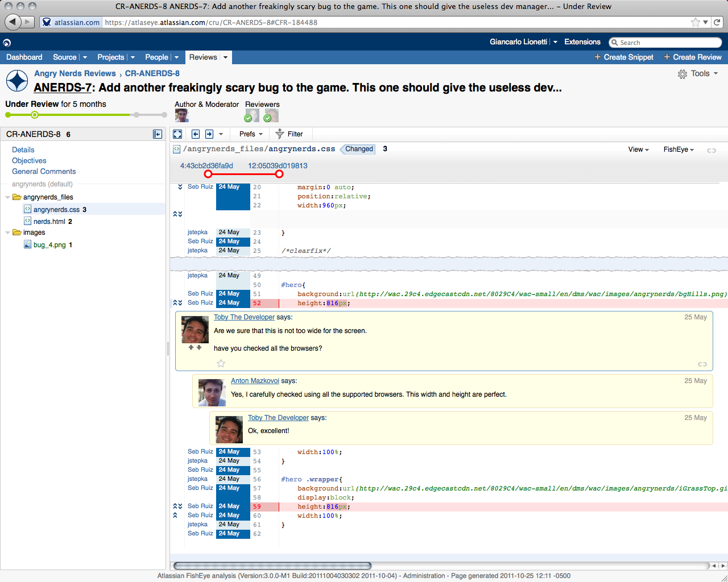This screenshot has width=728, height=582.
Task: Select revision 12:05039d019813 slider handle
Action: pyautogui.click(x=279, y=174)
